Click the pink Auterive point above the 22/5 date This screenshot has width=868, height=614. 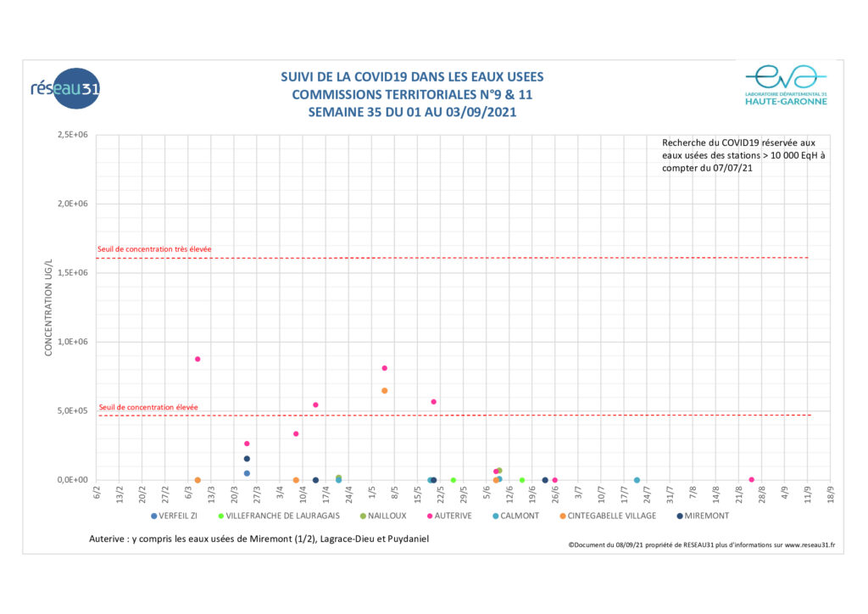point(434,402)
